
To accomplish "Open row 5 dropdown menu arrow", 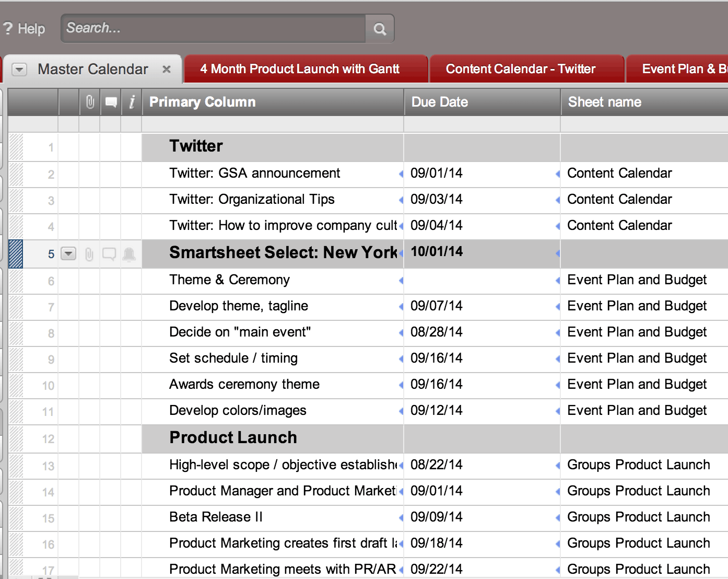I will coord(68,254).
